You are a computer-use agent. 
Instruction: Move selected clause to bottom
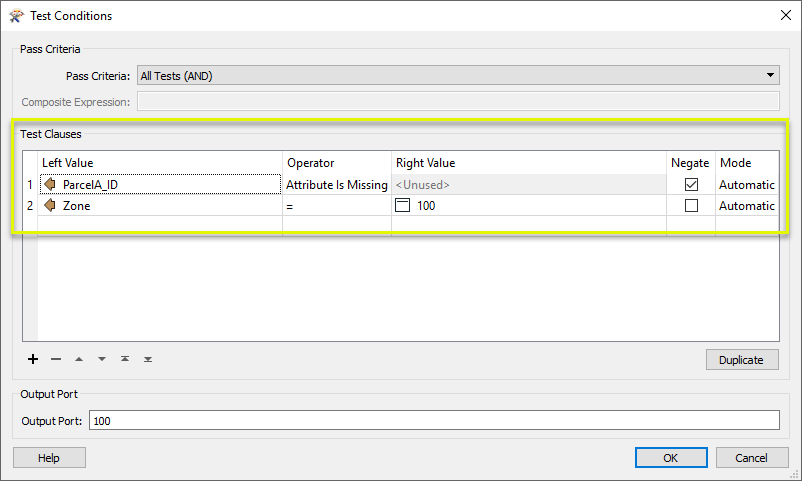coord(148,359)
